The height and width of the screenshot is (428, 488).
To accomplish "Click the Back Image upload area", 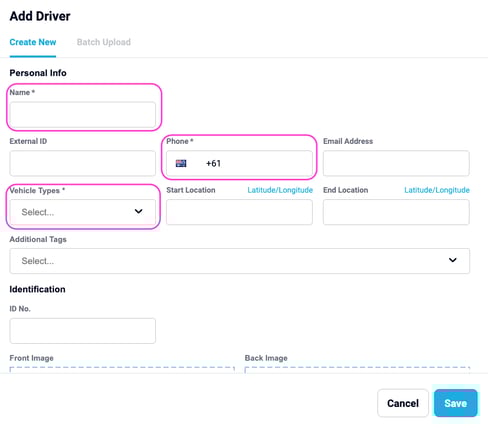I will pos(357,370).
